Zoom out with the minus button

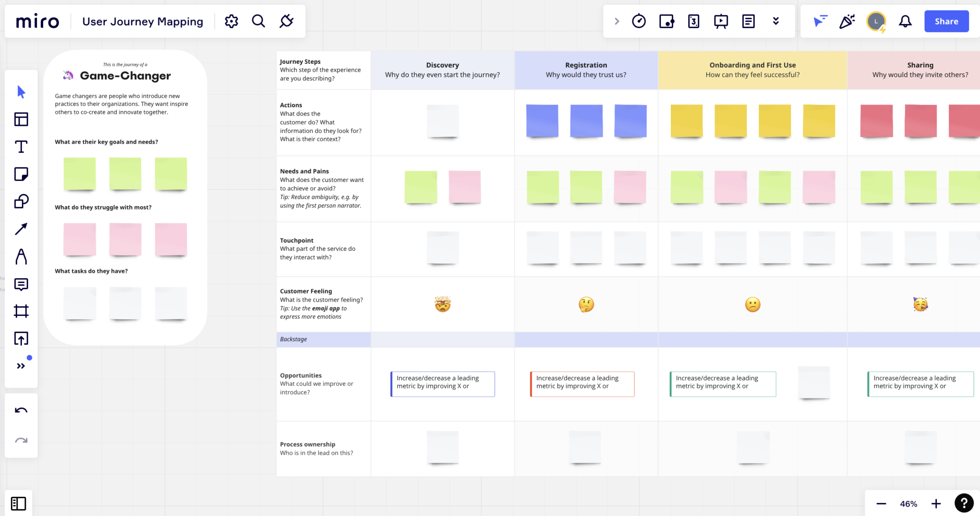881,504
